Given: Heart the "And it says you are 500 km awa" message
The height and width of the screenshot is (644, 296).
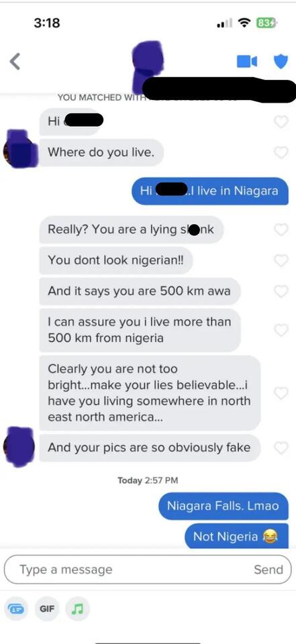Looking at the screenshot, I should pos(281,290).
